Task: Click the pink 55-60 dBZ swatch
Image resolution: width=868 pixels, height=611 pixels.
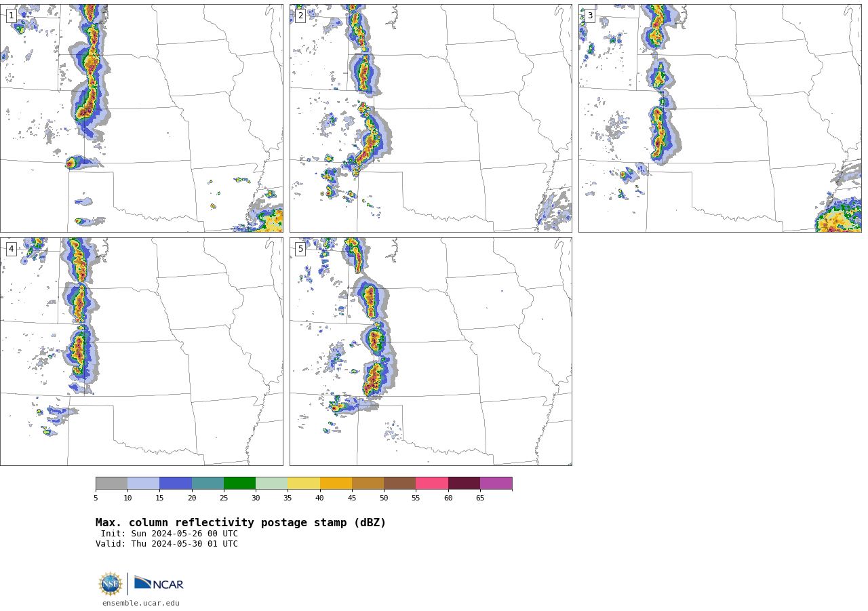Action: pos(432,483)
